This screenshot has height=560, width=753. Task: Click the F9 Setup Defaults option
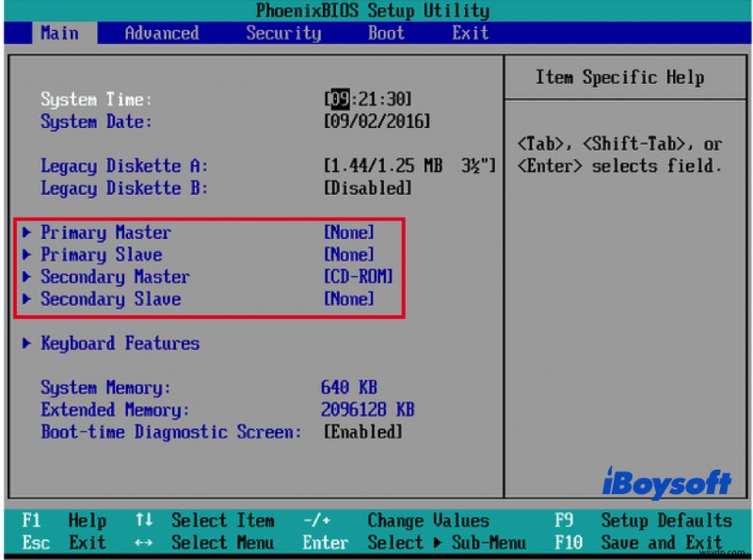(x=639, y=520)
